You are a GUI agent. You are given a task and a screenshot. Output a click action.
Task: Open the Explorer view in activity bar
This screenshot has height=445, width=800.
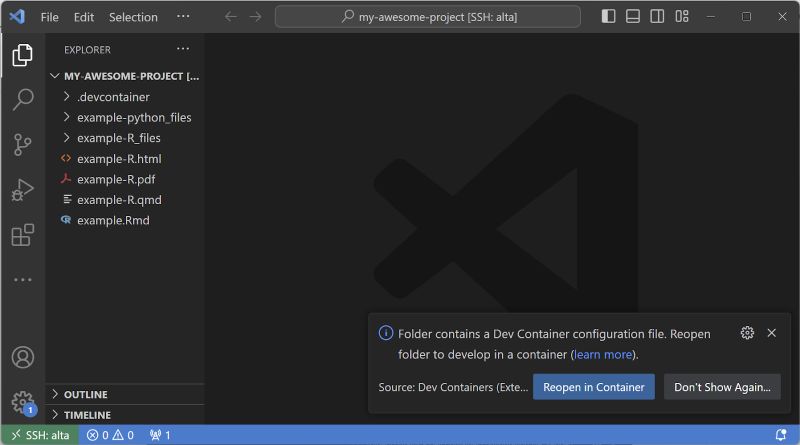pyautogui.click(x=22, y=55)
